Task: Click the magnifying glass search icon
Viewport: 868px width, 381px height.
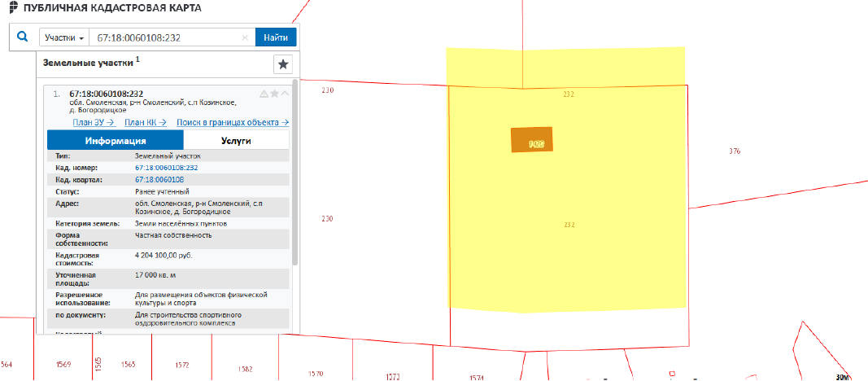Action: [23, 37]
